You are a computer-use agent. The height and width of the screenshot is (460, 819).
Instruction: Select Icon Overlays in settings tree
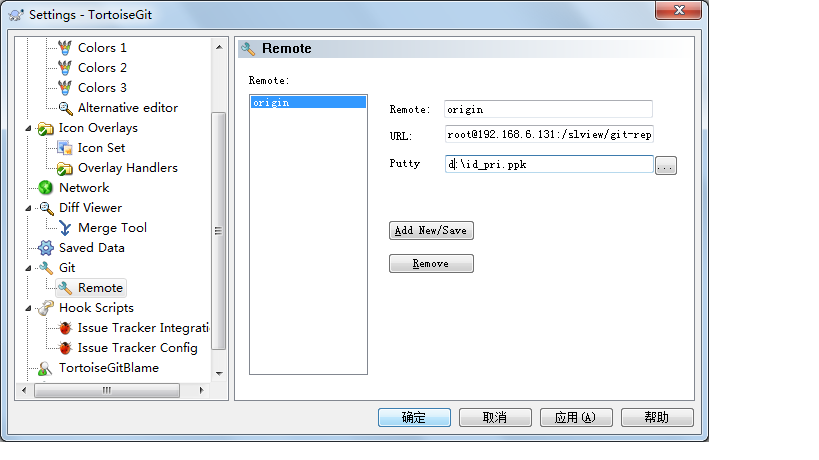tap(98, 128)
